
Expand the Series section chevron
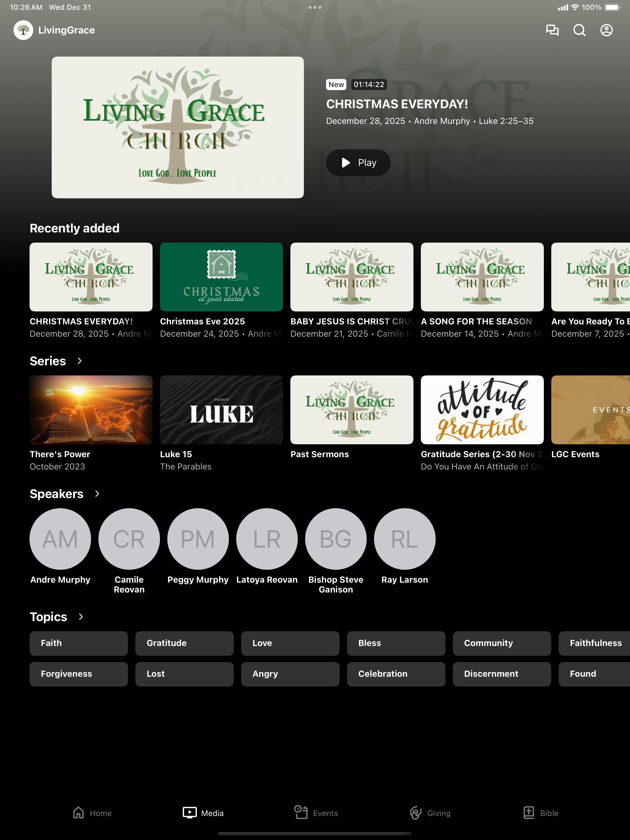tap(79, 361)
